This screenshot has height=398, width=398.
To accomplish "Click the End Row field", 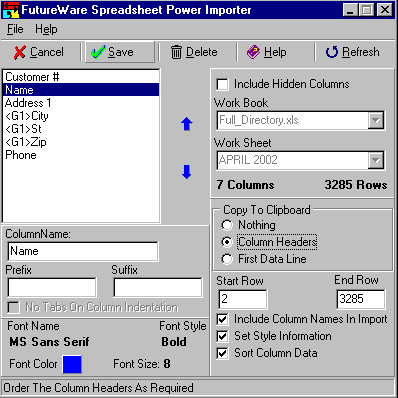I will (x=361, y=299).
